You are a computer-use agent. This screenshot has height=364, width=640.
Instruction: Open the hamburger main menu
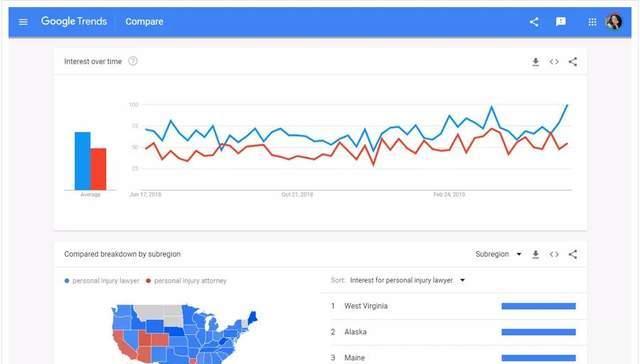(x=23, y=22)
